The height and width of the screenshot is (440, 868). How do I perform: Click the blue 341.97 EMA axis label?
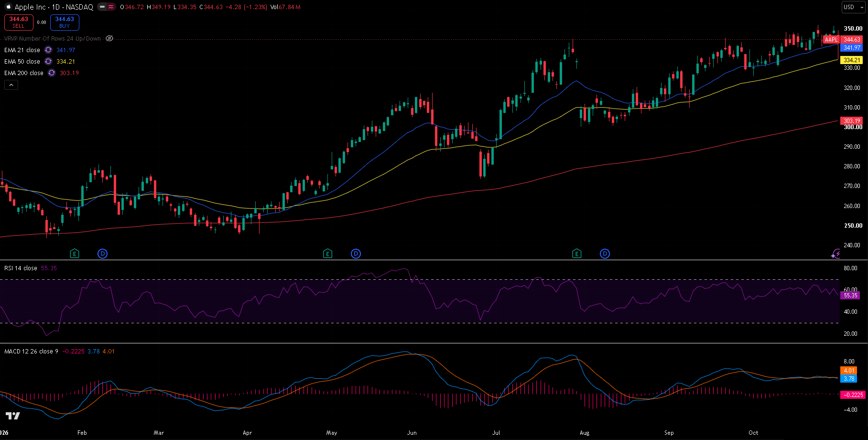[852, 47]
